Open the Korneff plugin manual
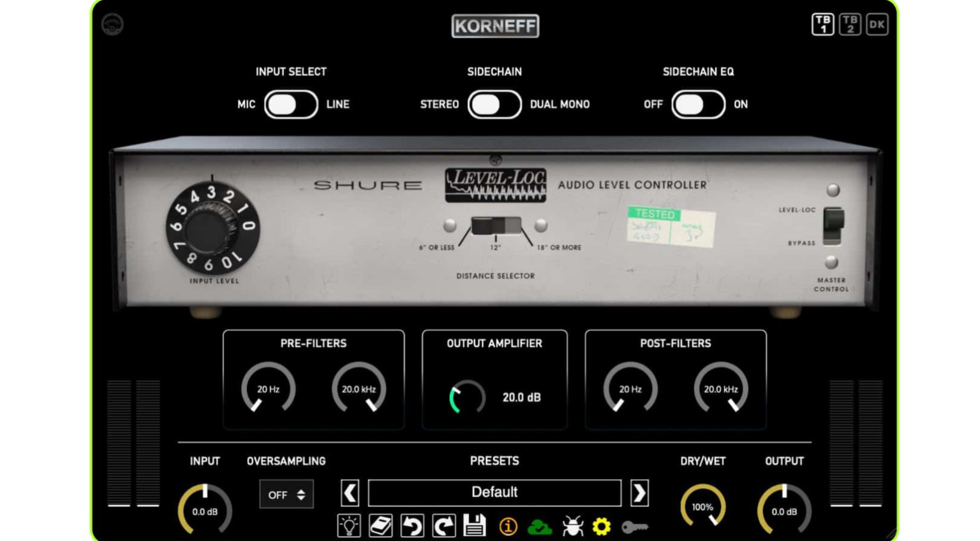Screen dimensions: 980x541 coord(380,526)
